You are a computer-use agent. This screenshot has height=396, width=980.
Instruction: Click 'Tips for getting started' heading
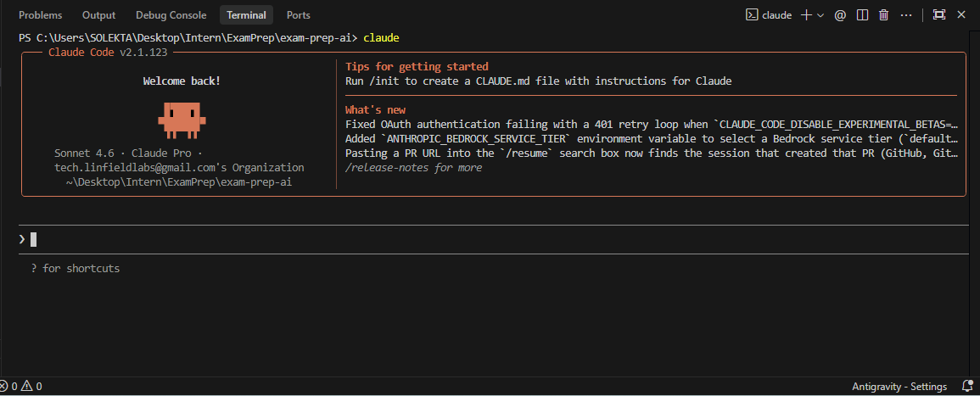417,67
